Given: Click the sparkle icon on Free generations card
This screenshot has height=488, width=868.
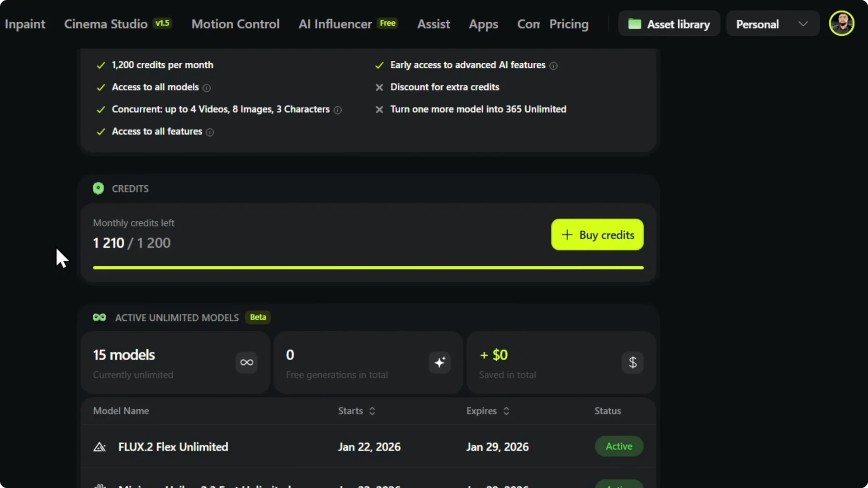Looking at the screenshot, I should [x=439, y=362].
